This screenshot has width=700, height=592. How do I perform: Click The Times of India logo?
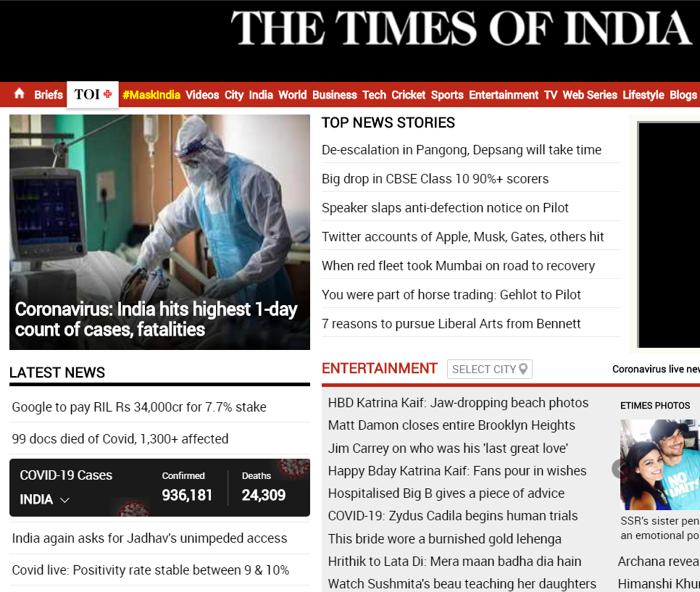coord(461,28)
